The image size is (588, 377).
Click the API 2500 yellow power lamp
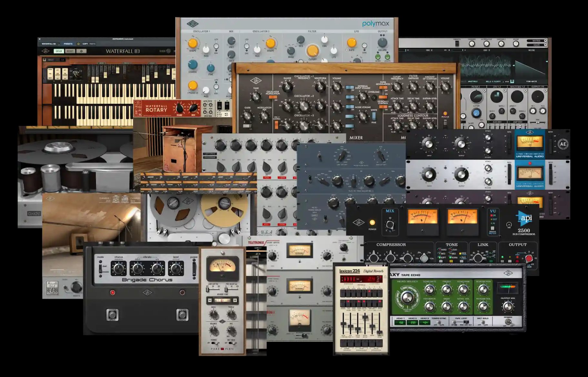tap(372, 222)
